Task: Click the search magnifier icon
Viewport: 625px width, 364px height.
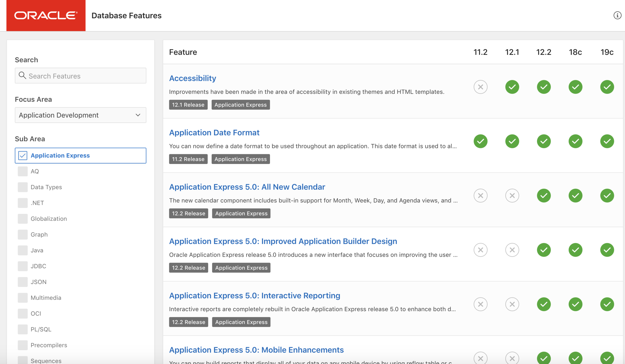Action: (x=22, y=75)
